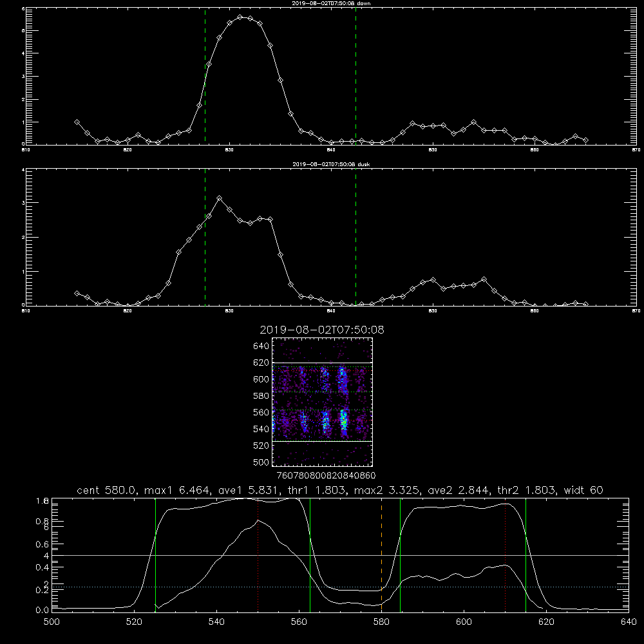The image size is (644, 644).
Task: Select the highest diamond marker on the dawn curve
Action: click(240, 17)
